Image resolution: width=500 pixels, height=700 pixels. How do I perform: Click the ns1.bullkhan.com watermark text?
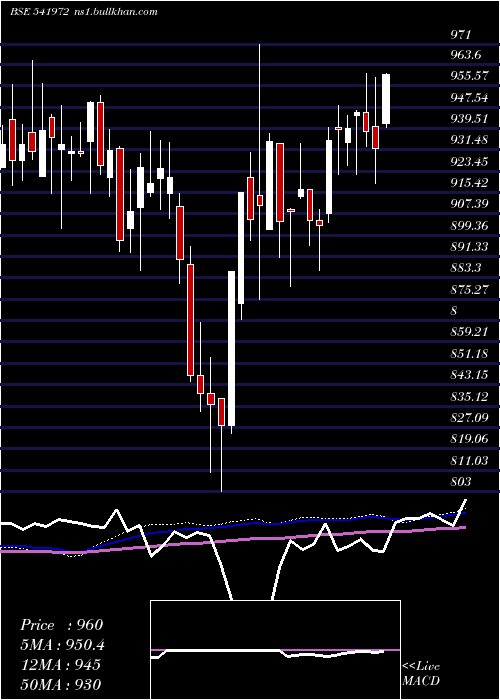(115, 12)
